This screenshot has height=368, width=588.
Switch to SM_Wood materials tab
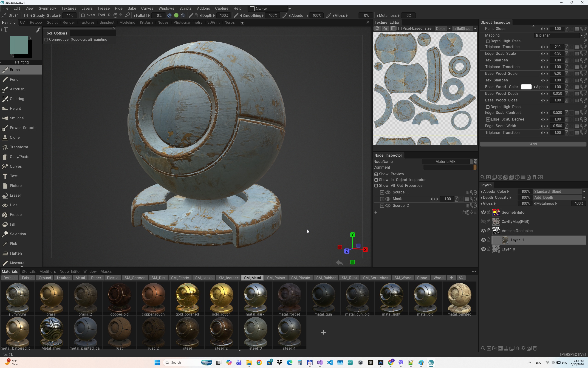coord(403,278)
